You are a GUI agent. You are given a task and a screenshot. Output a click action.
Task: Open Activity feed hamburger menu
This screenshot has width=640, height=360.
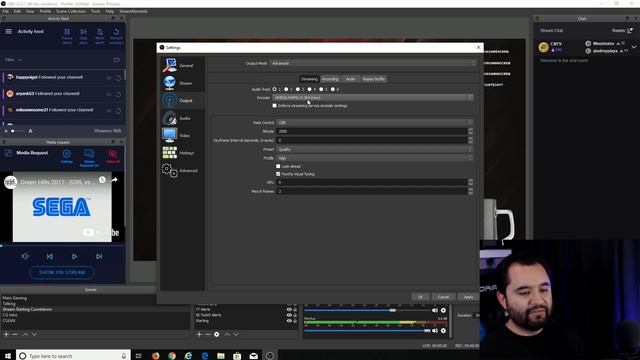[x=9, y=31]
